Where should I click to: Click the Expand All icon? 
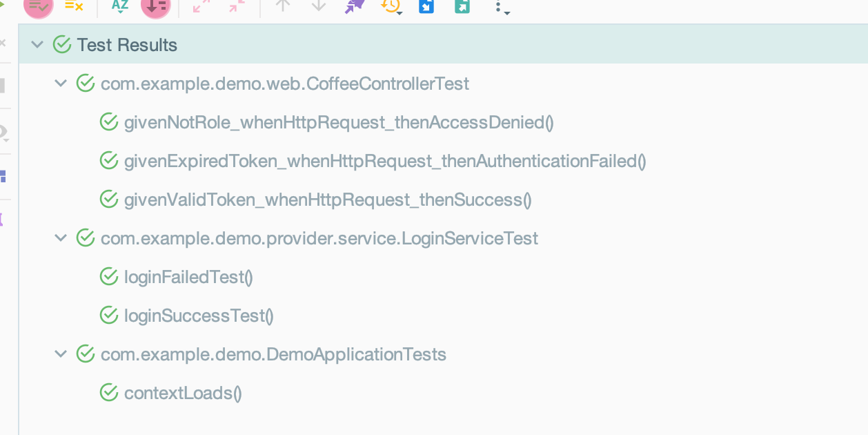point(201,6)
